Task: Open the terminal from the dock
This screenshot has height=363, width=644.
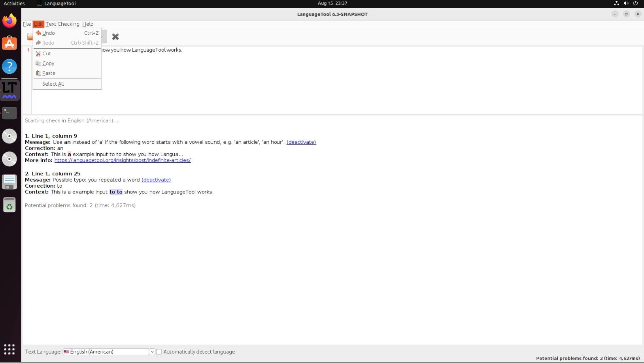Action: point(9,113)
